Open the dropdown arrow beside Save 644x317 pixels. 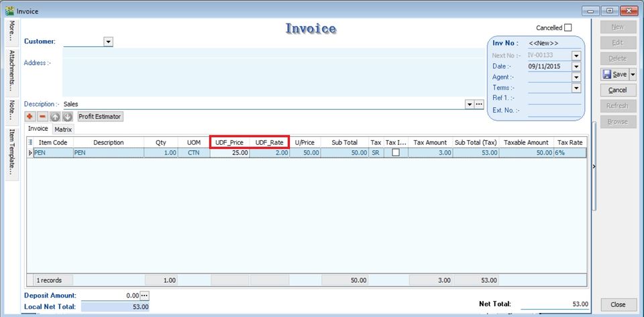tap(633, 74)
